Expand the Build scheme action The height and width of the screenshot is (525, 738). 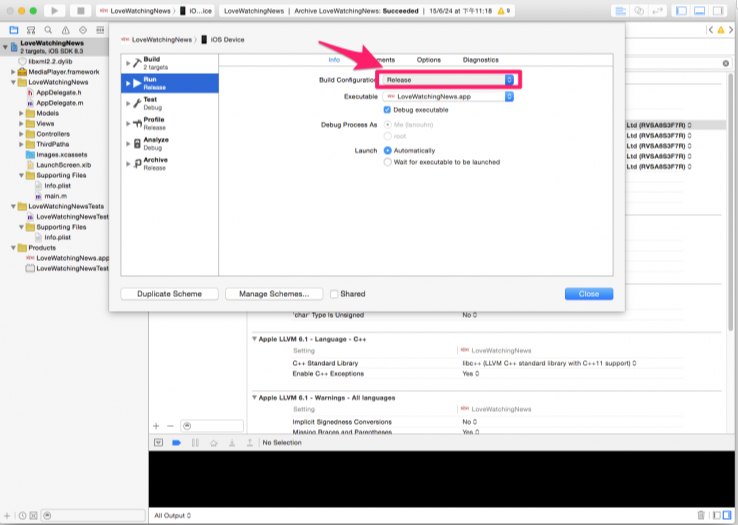pos(128,63)
